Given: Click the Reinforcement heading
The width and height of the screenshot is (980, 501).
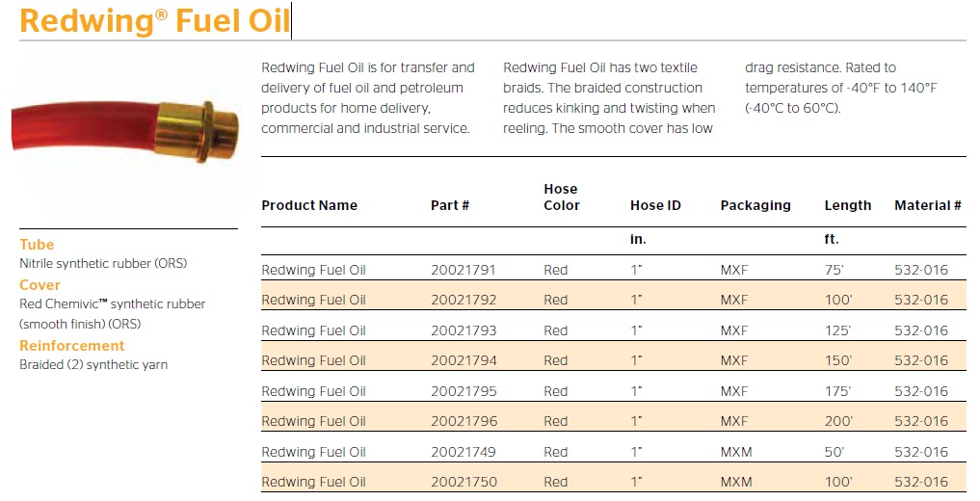Looking at the screenshot, I should 72,345.
